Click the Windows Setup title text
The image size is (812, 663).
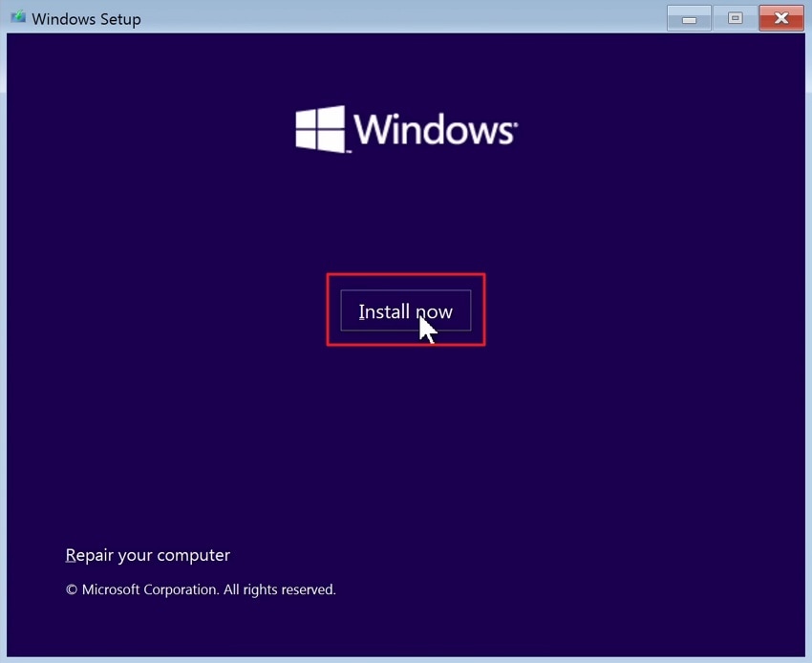click(x=86, y=18)
